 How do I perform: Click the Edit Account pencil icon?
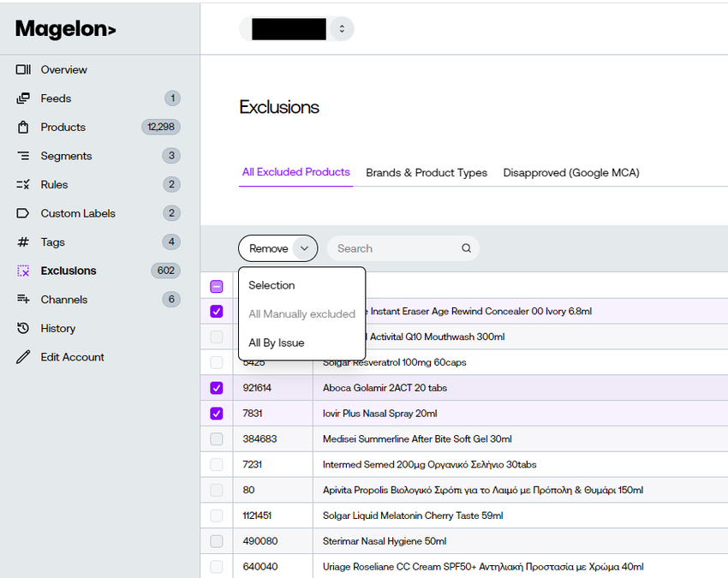pos(23,357)
